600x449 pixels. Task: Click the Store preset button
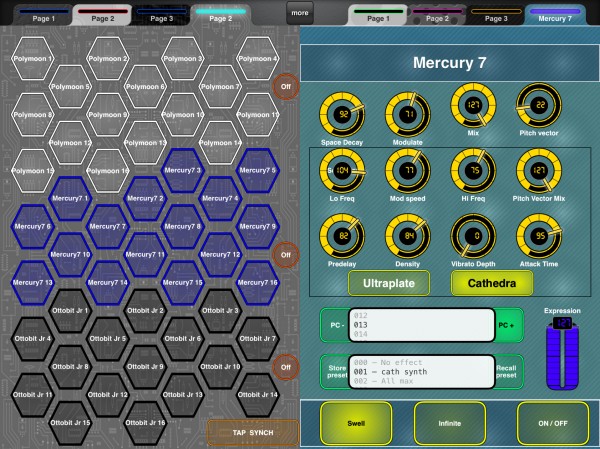[336, 372]
